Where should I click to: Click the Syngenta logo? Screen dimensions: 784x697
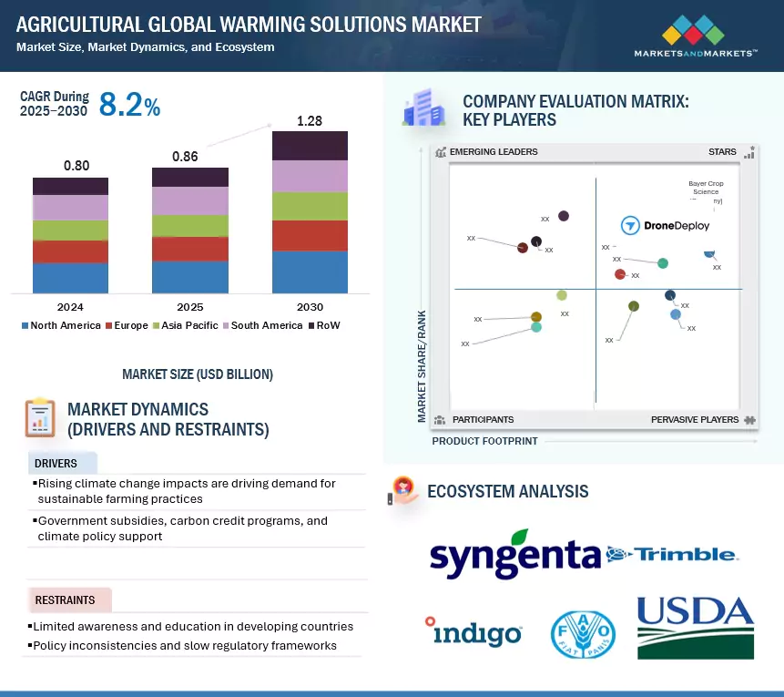(514, 554)
